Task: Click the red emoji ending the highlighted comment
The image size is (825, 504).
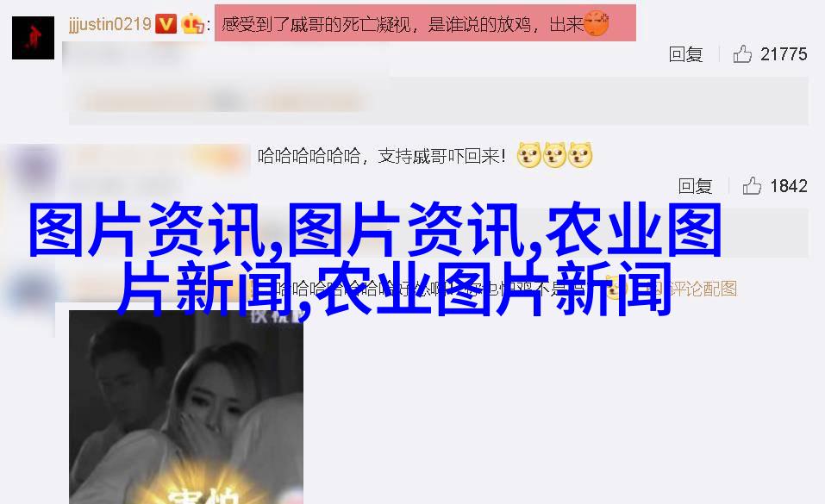Action: [597, 23]
